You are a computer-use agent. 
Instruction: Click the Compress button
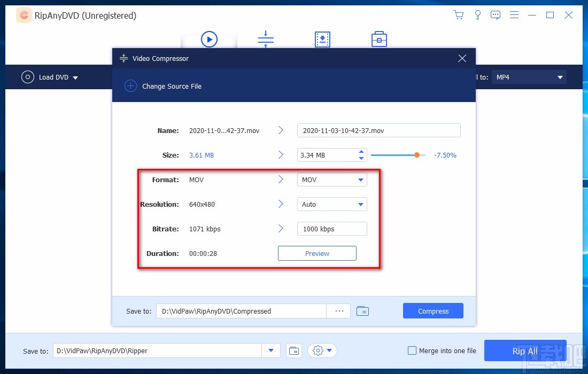click(x=433, y=311)
